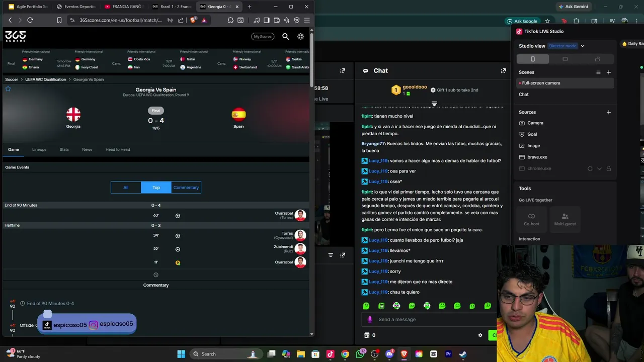Open Brave extensions puzzle icon

click(230, 20)
